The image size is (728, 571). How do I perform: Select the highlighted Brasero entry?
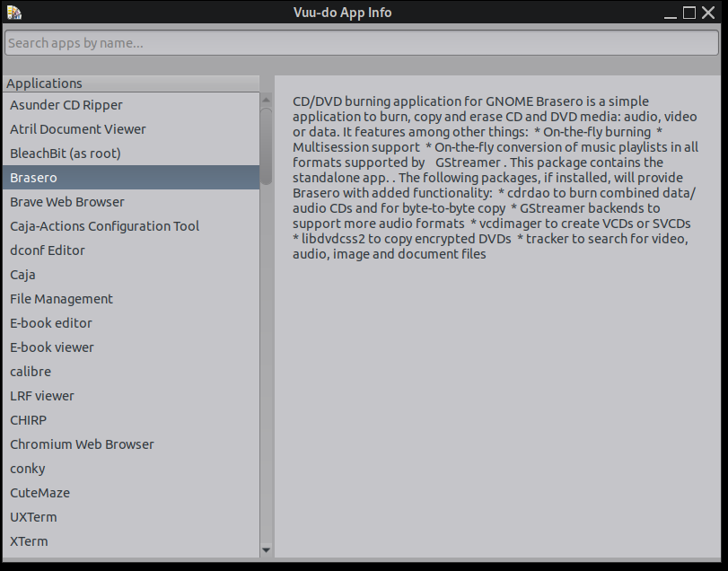pos(131,178)
